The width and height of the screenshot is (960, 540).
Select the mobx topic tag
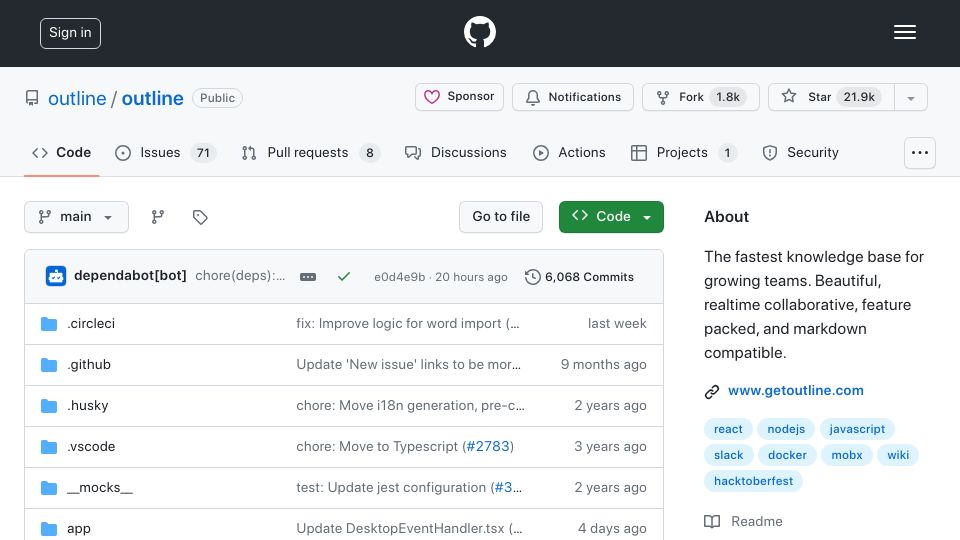[x=847, y=455]
